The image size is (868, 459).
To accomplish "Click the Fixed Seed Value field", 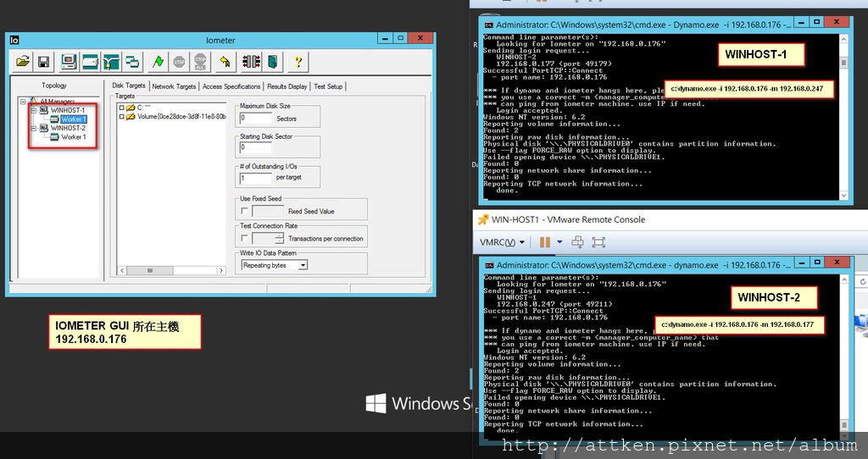I will pyautogui.click(x=268, y=211).
